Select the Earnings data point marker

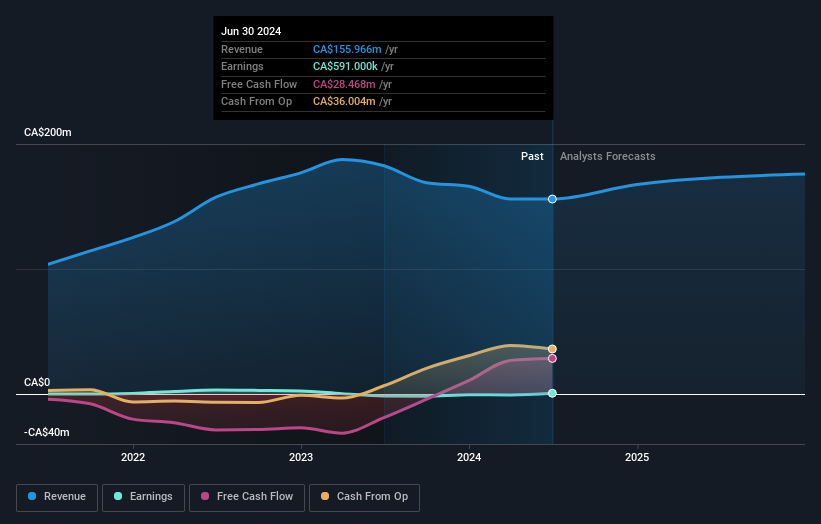552,393
